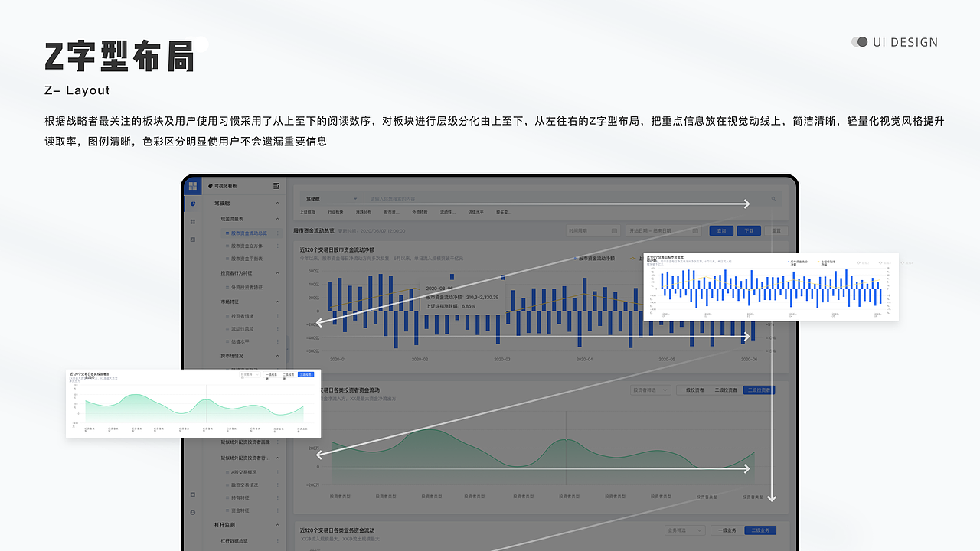Open 投资者情绪 in the sidebar

pyautogui.click(x=242, y=316)
